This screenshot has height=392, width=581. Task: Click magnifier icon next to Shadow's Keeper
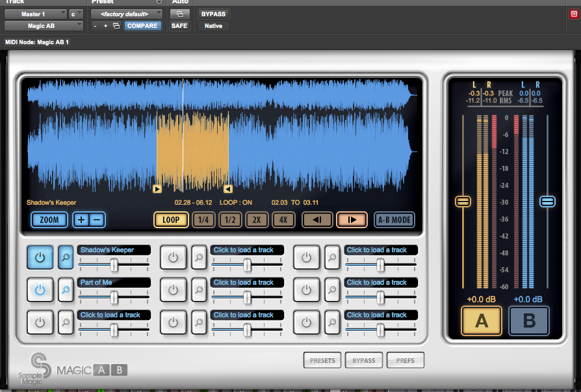[66, 257]
